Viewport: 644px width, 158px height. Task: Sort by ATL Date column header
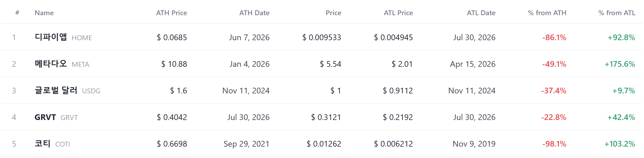(x=481, y=13)
